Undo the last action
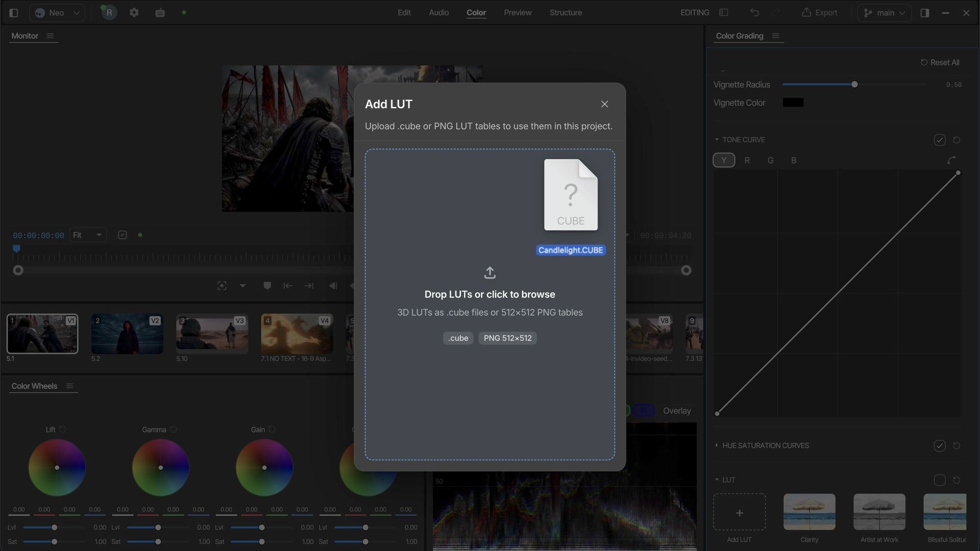This screenshot has height=551, width=980. [x=754, y=13]
